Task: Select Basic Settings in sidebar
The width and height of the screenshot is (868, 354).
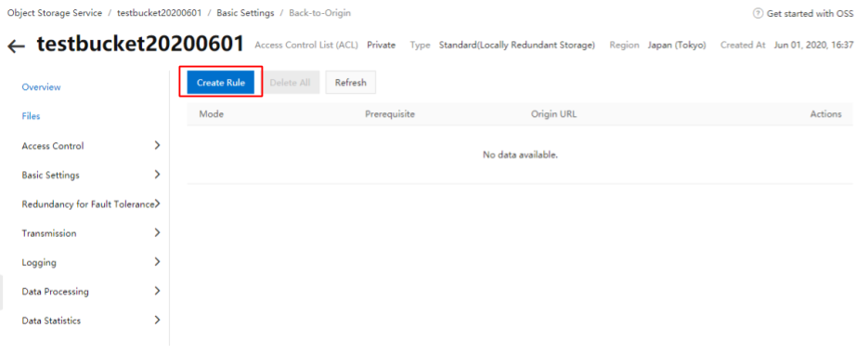Action: pos(51,175)
